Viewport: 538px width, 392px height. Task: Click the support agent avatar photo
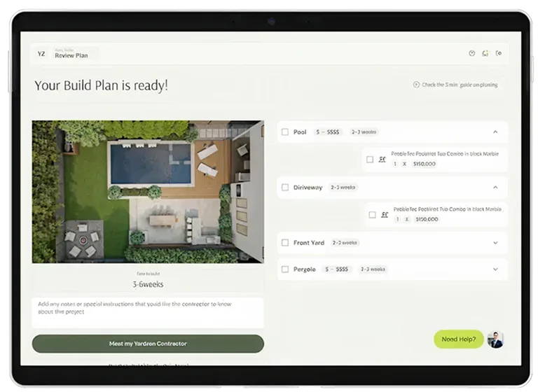495,339
